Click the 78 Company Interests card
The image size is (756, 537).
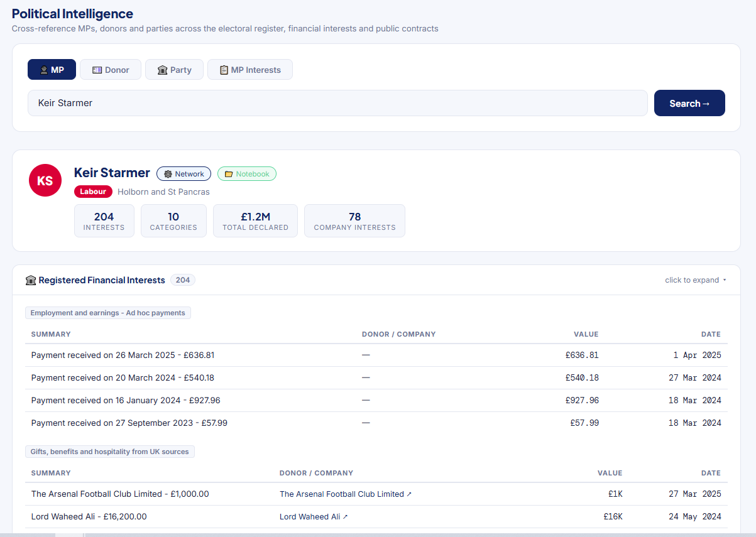click(x=354, y=221)
